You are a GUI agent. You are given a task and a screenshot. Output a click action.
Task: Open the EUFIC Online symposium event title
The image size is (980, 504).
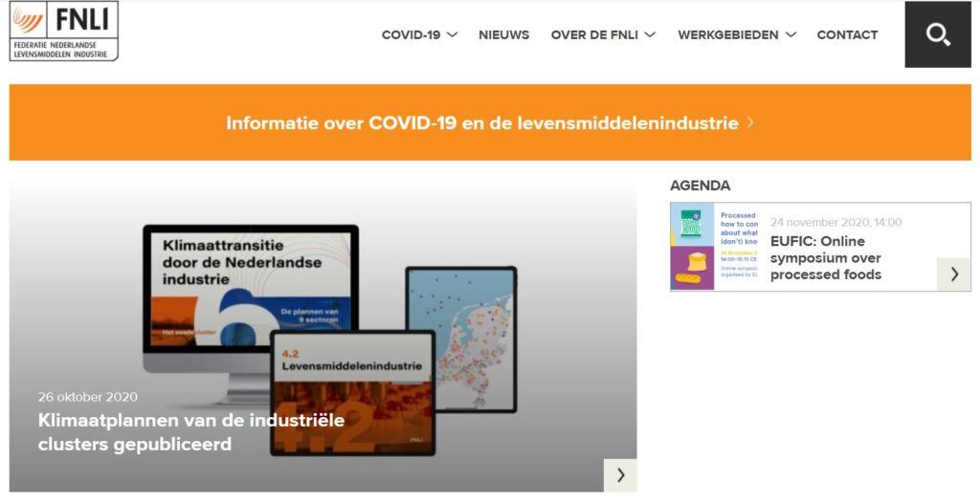pyautogui.click(x=825, y=257)
